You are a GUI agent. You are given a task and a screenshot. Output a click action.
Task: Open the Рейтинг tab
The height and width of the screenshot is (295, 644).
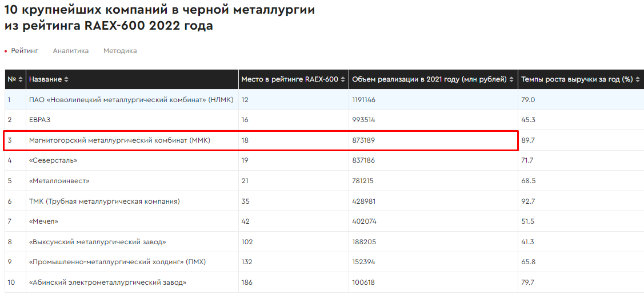(25, 51)
